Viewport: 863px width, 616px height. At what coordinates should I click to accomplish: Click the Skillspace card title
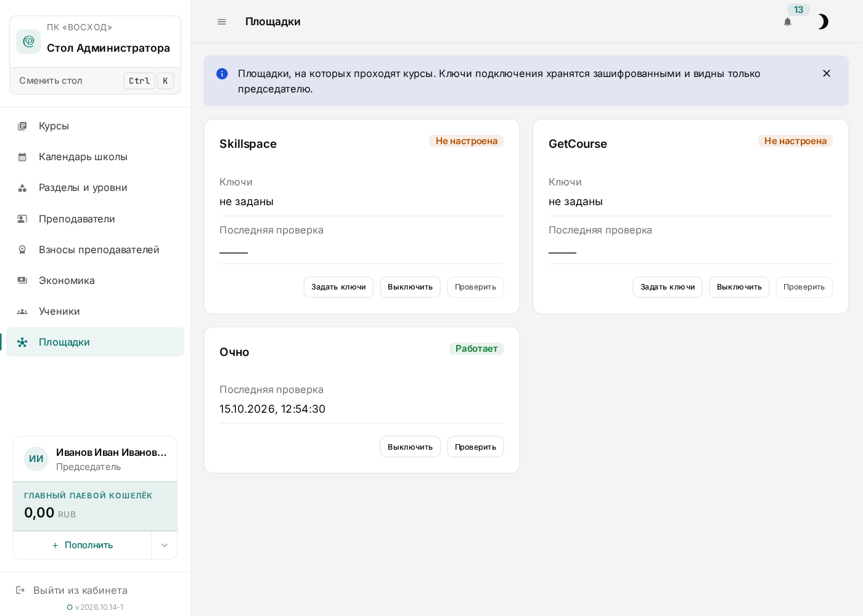(248, 144)
